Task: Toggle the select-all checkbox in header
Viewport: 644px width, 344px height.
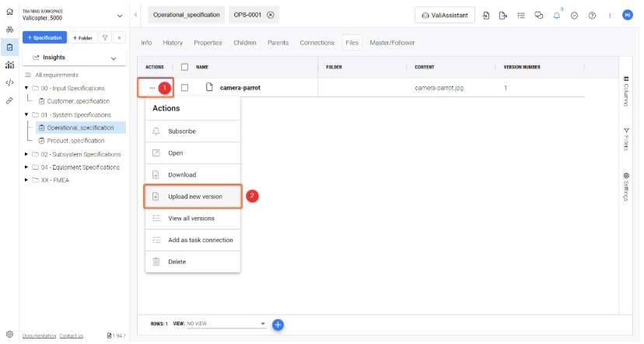Action: pyautogui.click(x=184, y=67)
